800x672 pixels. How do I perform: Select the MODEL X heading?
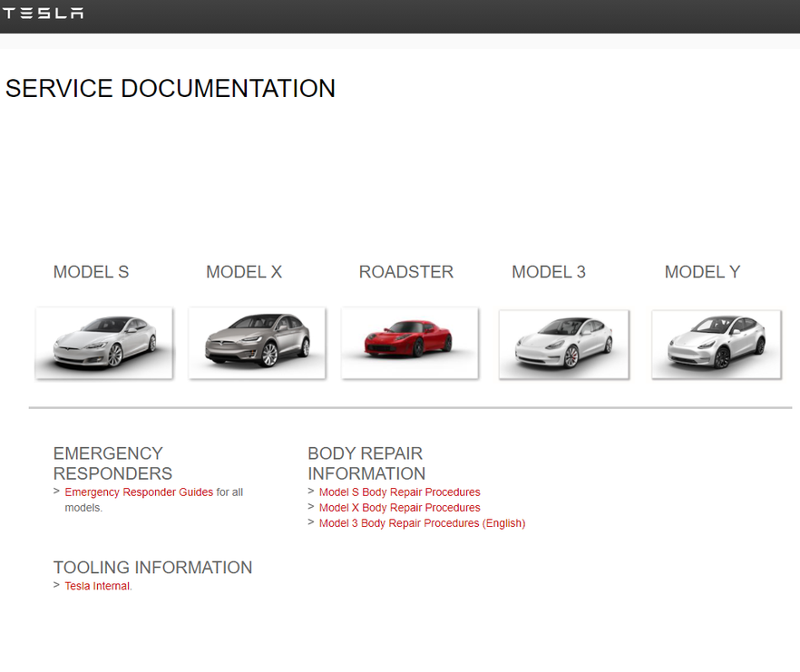(244, 272)
